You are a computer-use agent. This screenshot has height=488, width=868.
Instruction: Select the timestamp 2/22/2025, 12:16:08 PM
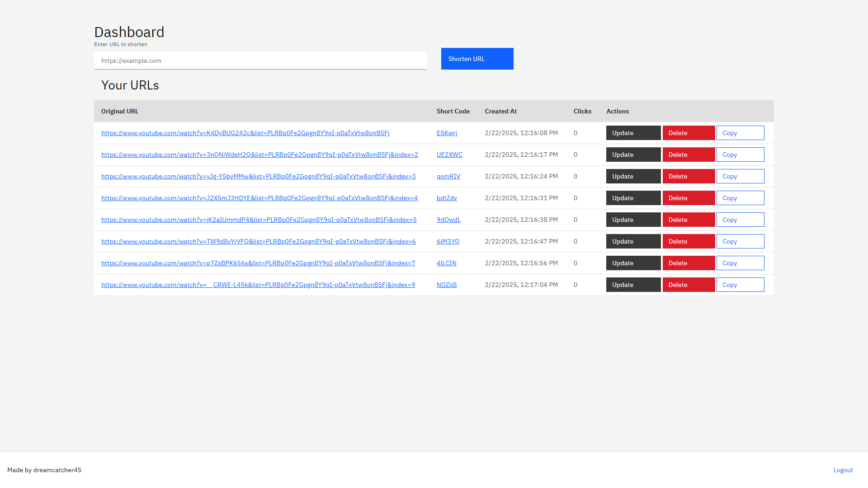click(x=521, y=133)
